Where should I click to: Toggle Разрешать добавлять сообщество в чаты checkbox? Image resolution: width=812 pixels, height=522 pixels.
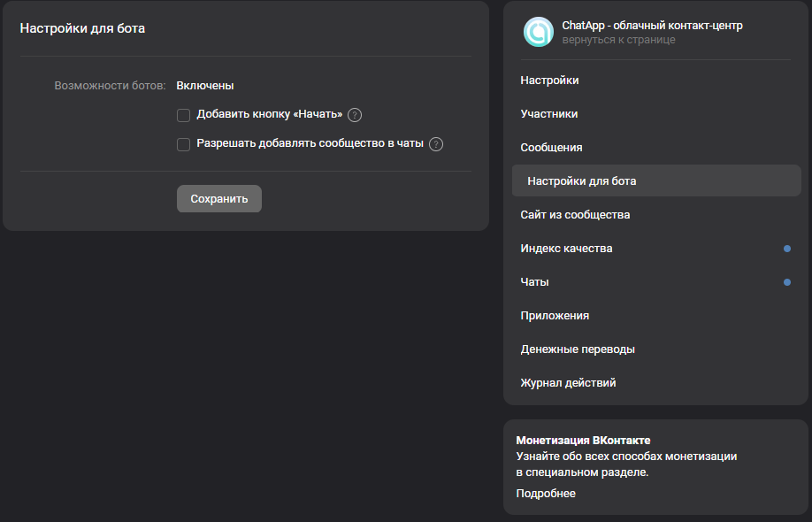click(x=184, y=144)
